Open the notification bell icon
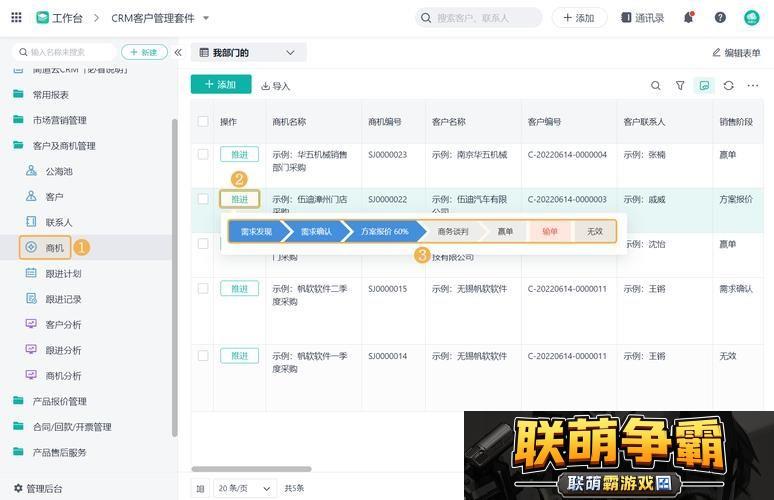The height and width of the screenshot is (500, 774). tap(689, 18)
